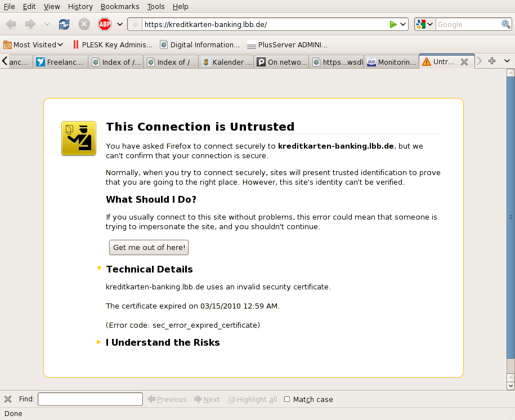The image size is (515, 420).
Task: Switch to the Monitorin... tab
Action: 391,62
